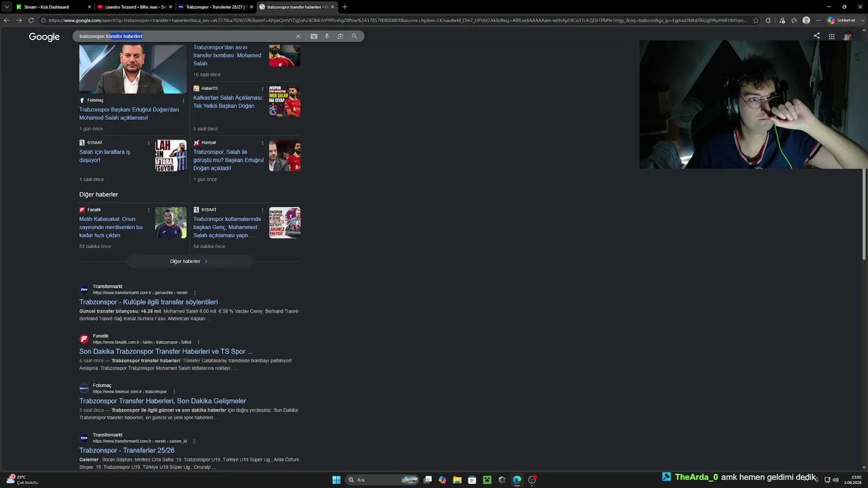Open 'Trabzonspor - Kulüple ilgili transfer söylentileri' result

[149, 302]
